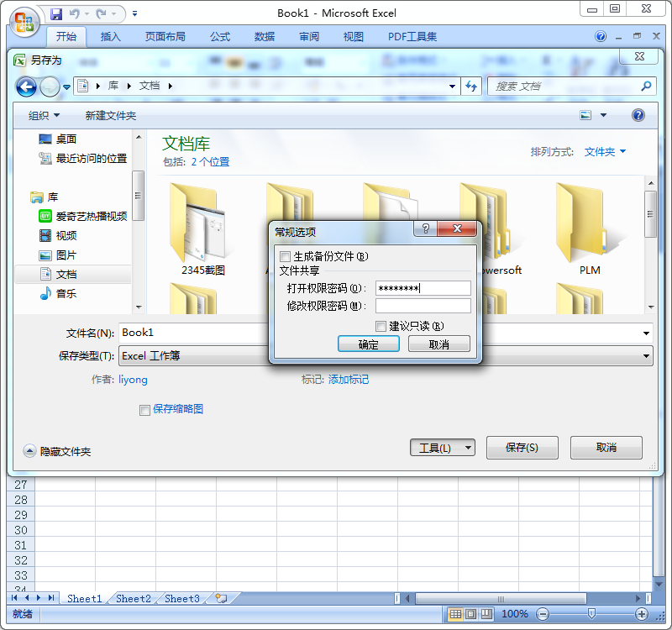Click the change view icon in Save As
Screen dimensions: 672x630
585,115
